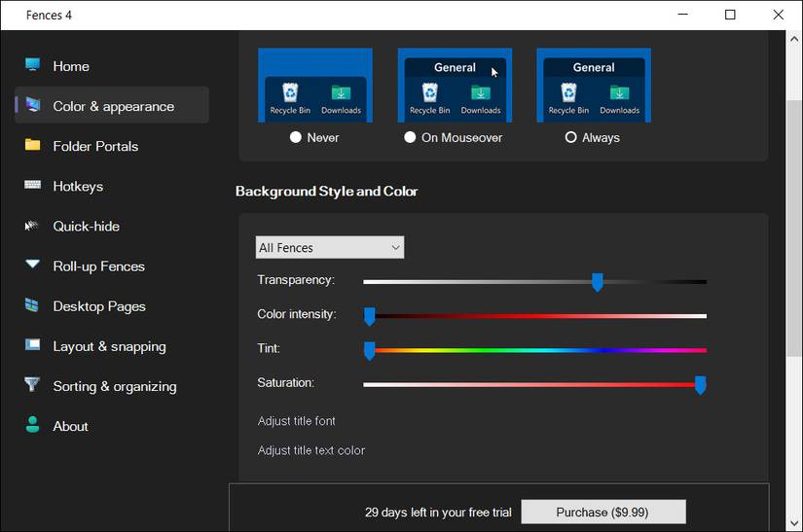This screenshot has height=532, width=803.
Task: Click the Desktop Pages icon
Action: coord(33,305)
